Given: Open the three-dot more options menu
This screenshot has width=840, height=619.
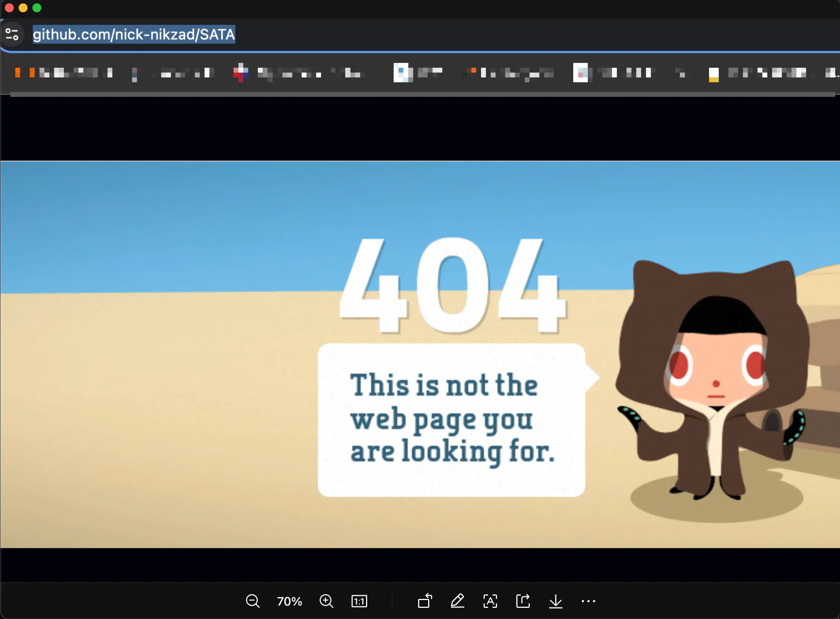Looking at the screenshot, I should 588,601.
